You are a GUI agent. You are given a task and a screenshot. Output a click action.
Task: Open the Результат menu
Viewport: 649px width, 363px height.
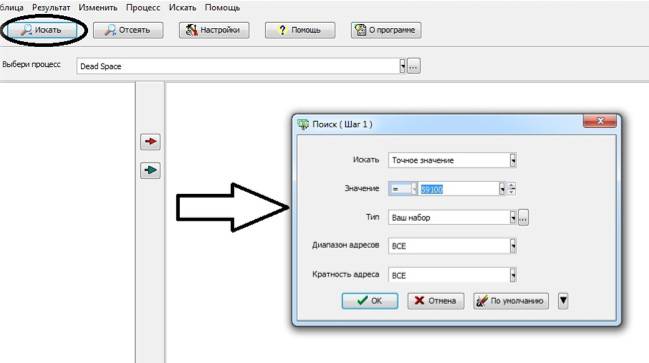tap(51, 7)
